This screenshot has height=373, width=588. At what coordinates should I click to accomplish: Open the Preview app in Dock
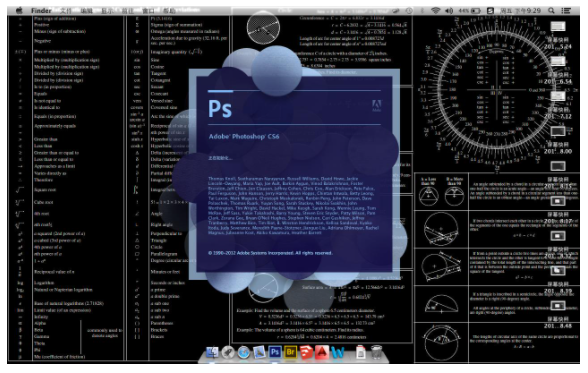pyautogui.click(x=259, y=352)
